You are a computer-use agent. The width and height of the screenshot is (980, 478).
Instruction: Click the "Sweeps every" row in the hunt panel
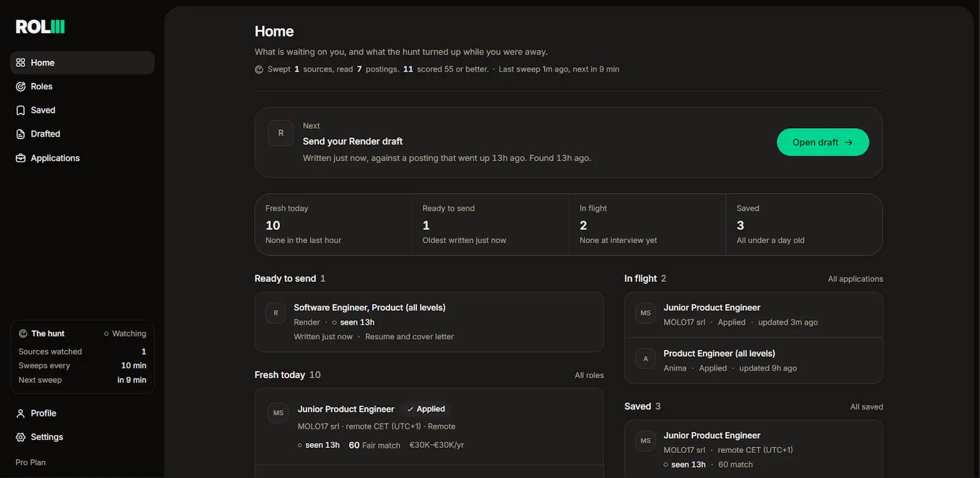82,366
